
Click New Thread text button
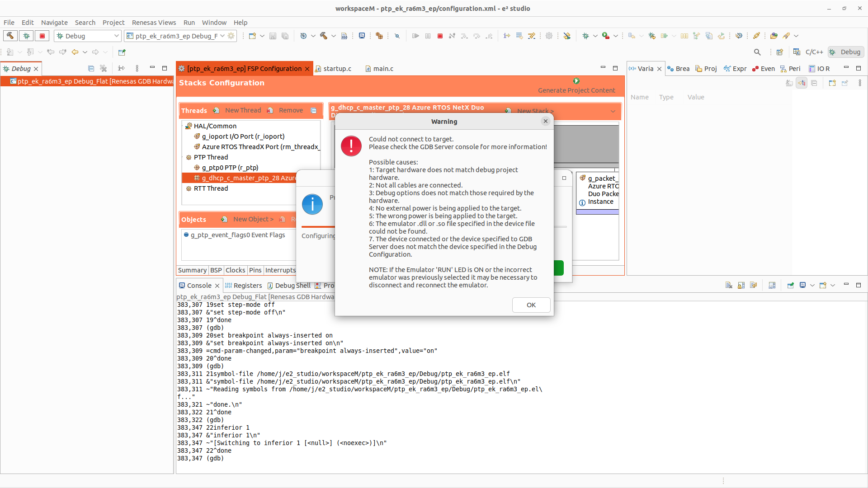tap(243, 110)
